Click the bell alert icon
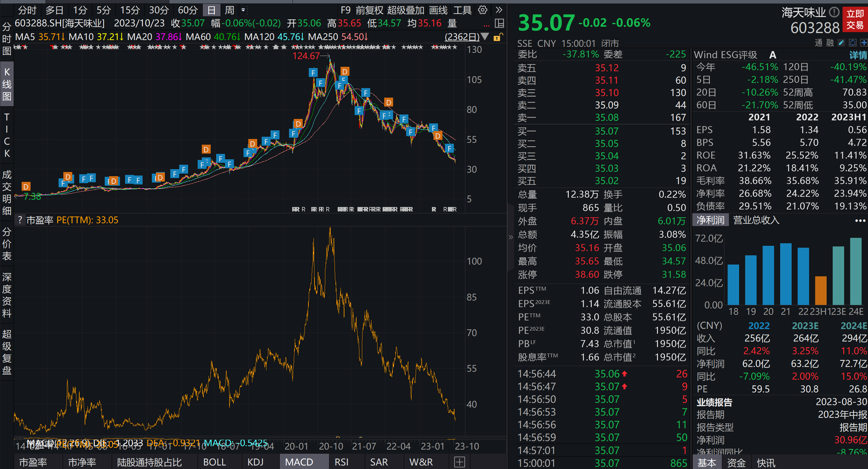The width and height of the screenshot is (868, 469). [853, 42]
